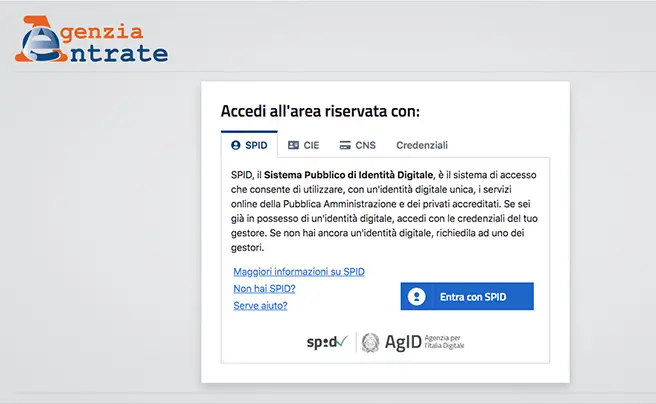Click the AgID Italian Republic emblem
Image resolution: width=656 pixels, height=404 pixels.
(x=370, y=343)
